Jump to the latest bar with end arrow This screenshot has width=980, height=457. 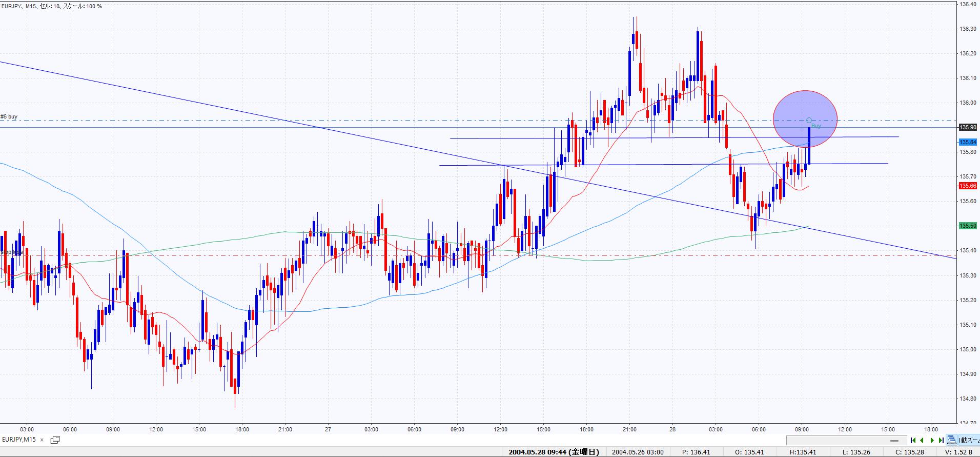pos(941,440)
